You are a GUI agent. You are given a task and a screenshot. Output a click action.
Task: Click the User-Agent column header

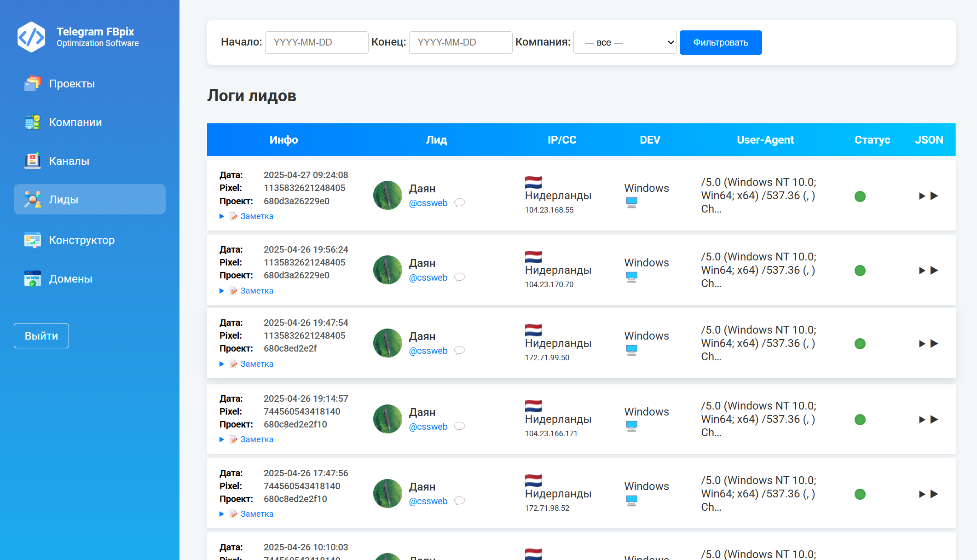click(x=765, y=140)
